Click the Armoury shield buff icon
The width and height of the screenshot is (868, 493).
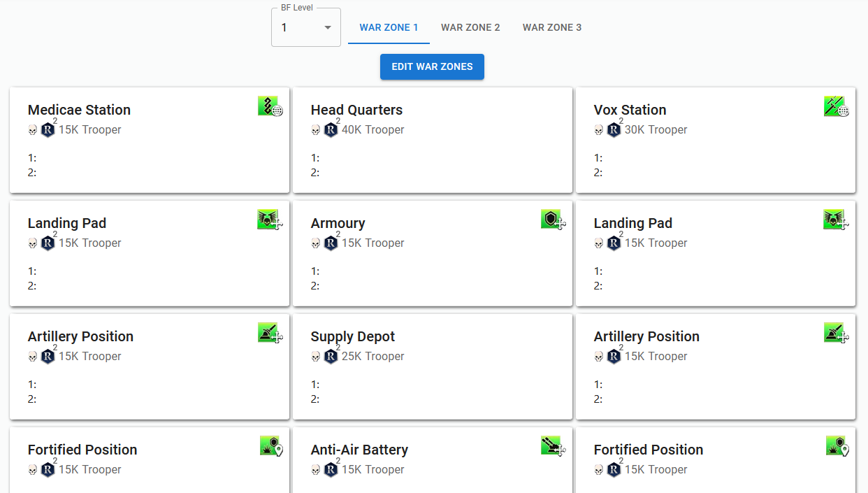tap(553, 220)
